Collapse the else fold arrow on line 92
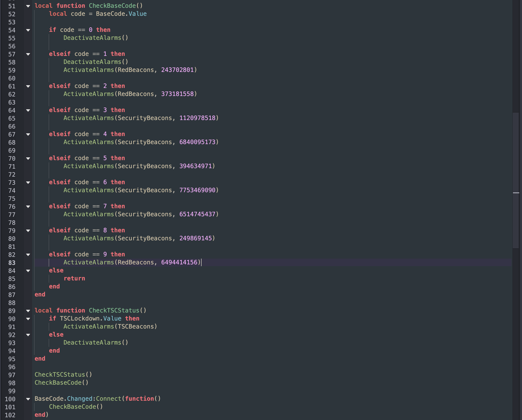The height and width of the screenshot is (420, 522). pos(28,335)
